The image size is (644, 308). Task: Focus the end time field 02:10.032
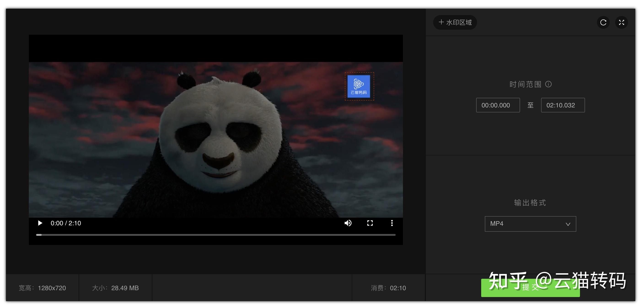pos(563,105)
